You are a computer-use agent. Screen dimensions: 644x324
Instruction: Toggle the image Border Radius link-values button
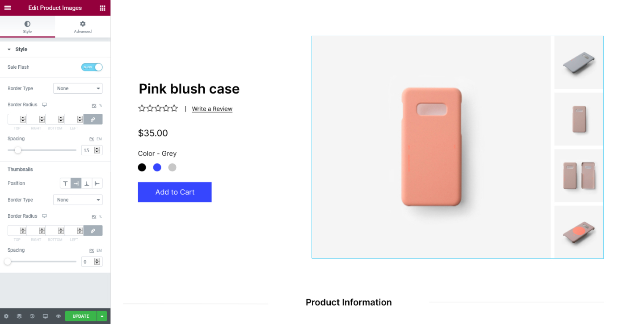point(93,119)
